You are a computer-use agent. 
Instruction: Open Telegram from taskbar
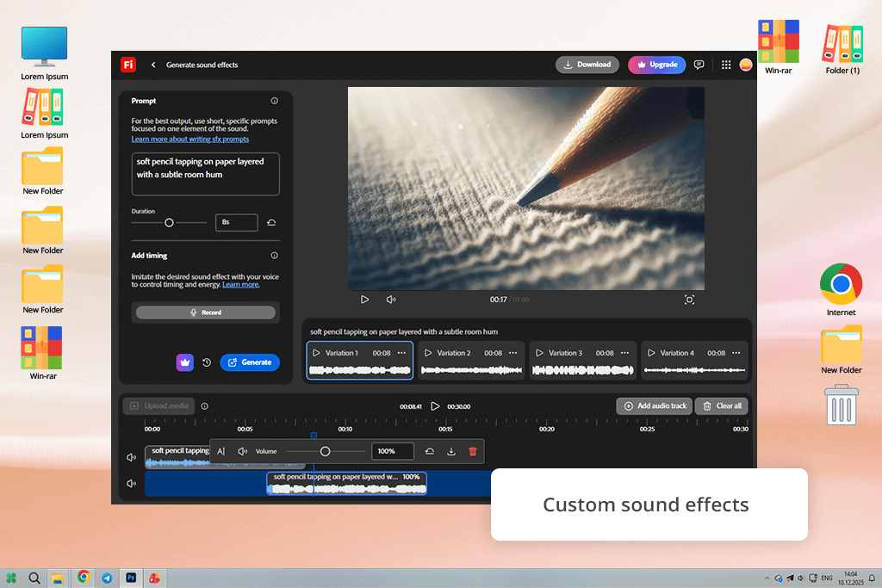click(107, 578)
